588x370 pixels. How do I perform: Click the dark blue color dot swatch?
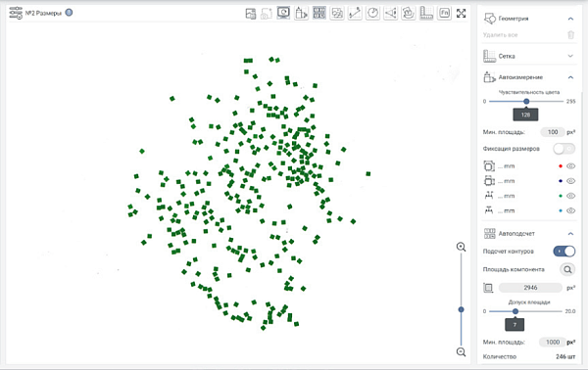click(x=561, y=181)
